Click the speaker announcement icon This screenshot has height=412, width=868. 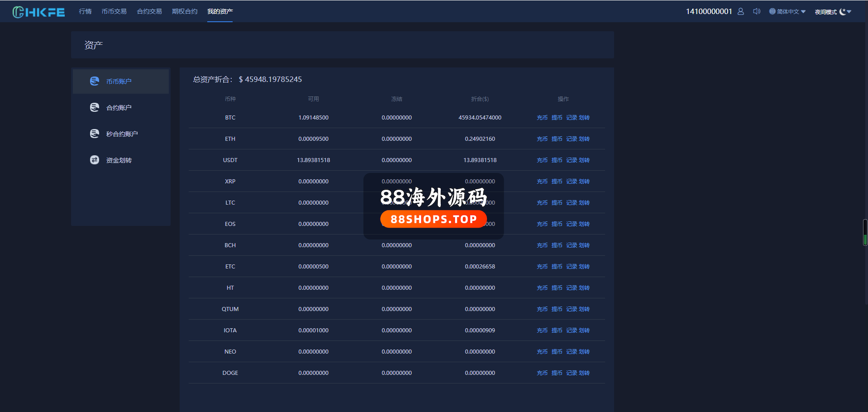[x=756, y=11]
